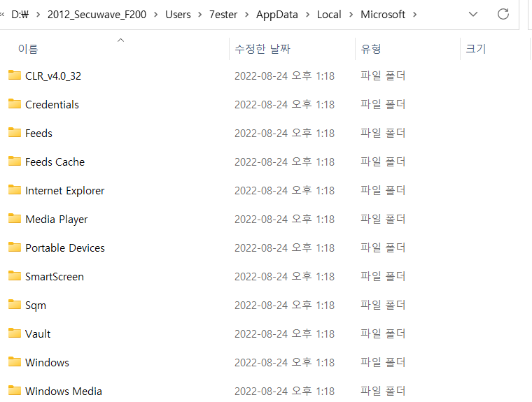Select the Media Player folder name
The image size is (532, 402).
pos(57,220)
